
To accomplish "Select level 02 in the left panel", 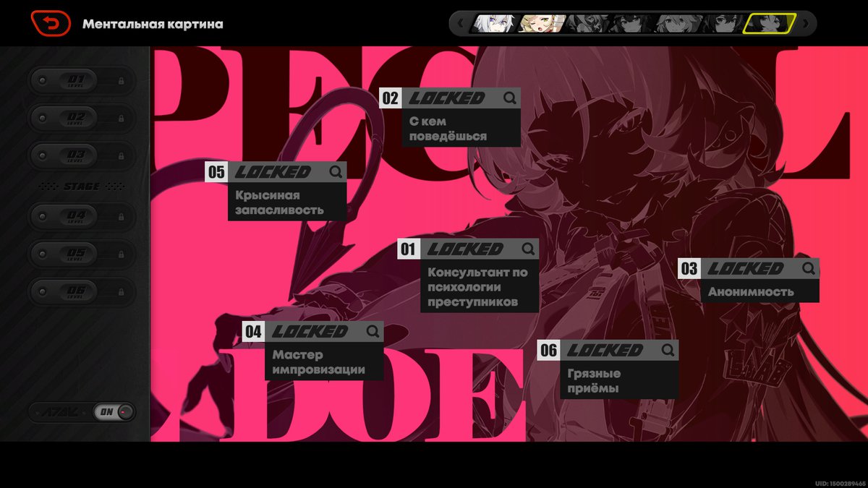I will (x=81, y=118).
